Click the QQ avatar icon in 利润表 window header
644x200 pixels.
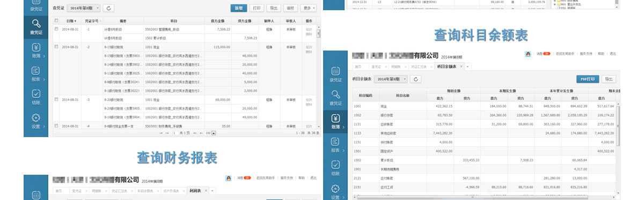pyautogui.click(x=229, y=178)
